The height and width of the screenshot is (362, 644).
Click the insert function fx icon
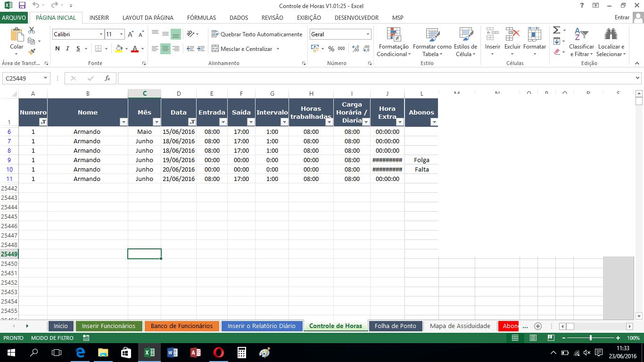tap(107, 78)
